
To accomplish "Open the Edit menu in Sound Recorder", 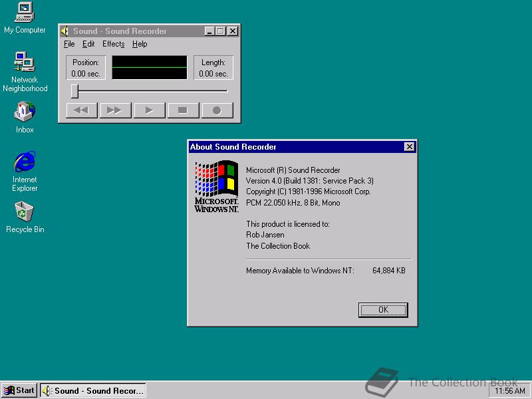I will [x=88, y=44].
